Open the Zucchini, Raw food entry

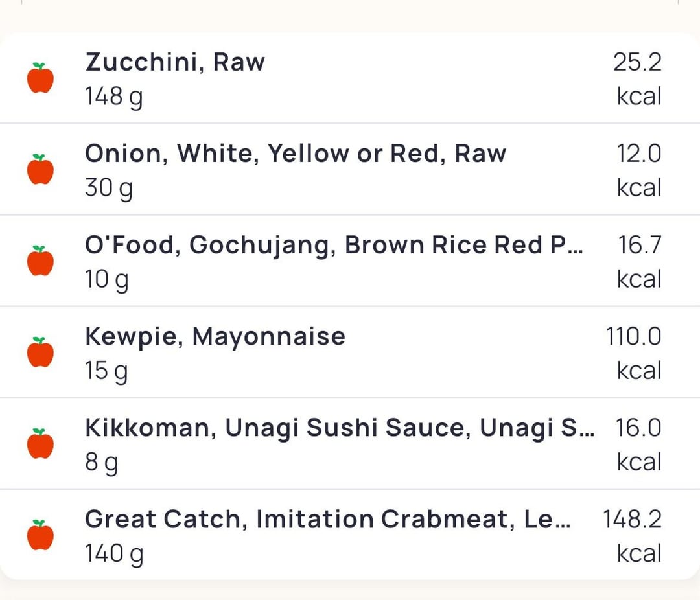point(350,78)
